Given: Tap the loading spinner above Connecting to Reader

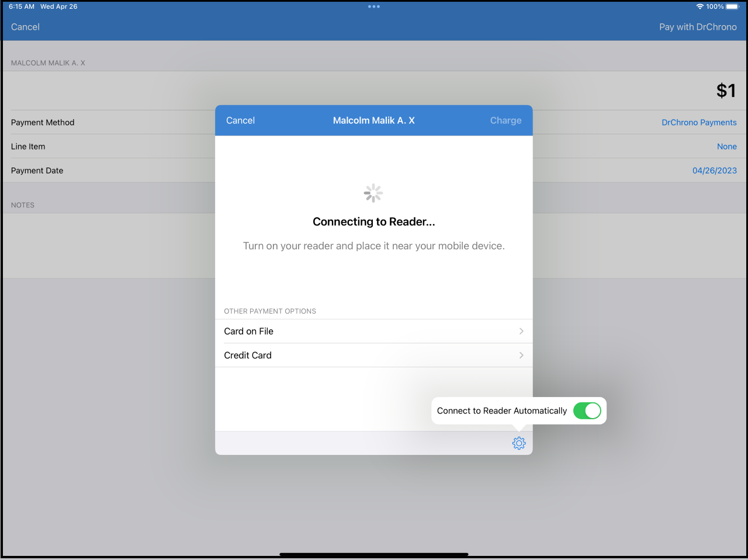Looking at the screenshot, I should pyautogui.click(x=373, y=193).
